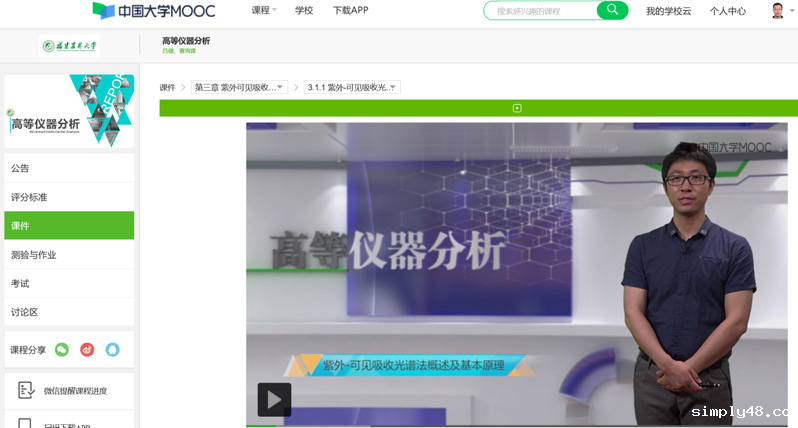Open the user avatar profile picture
Screen dimensions: 798x428
tap(778, 11)
